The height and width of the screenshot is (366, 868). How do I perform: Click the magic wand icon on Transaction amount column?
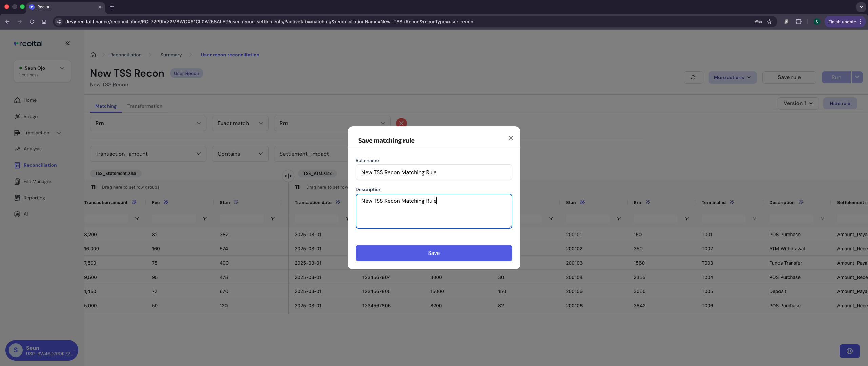[134, 202]
